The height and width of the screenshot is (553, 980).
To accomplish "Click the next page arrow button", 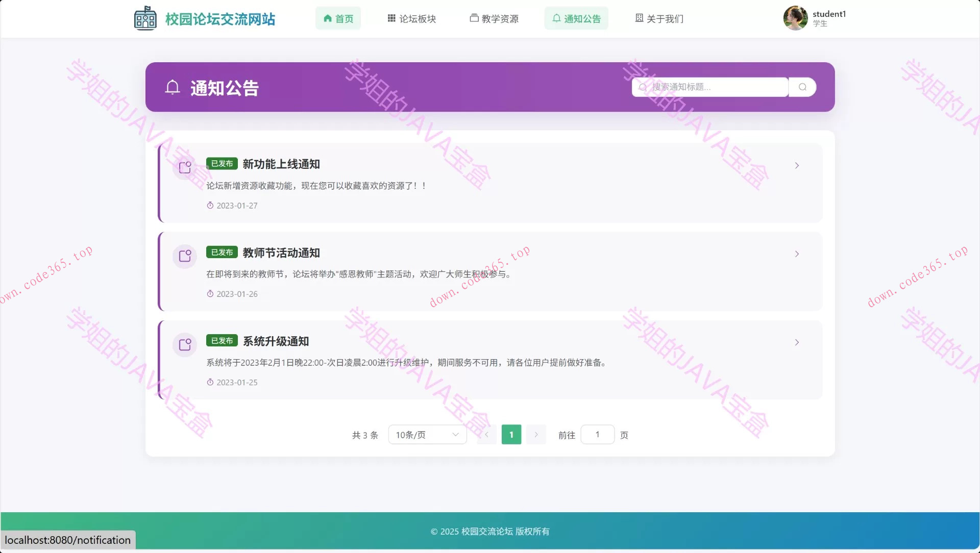I will click(536, 434).
